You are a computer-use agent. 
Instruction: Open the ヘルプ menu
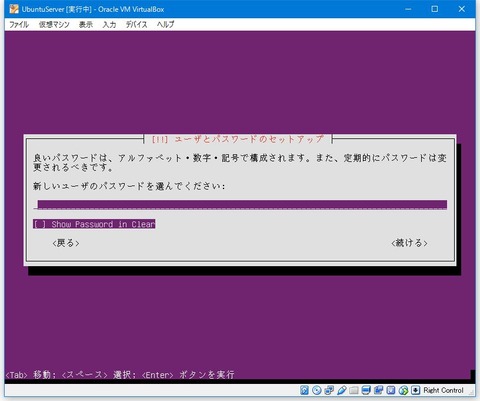[165, 24]
